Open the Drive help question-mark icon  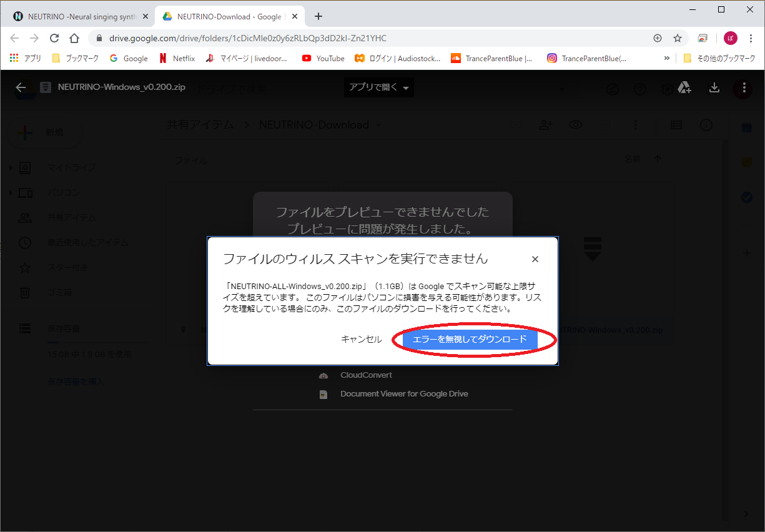tap(640, 89)
